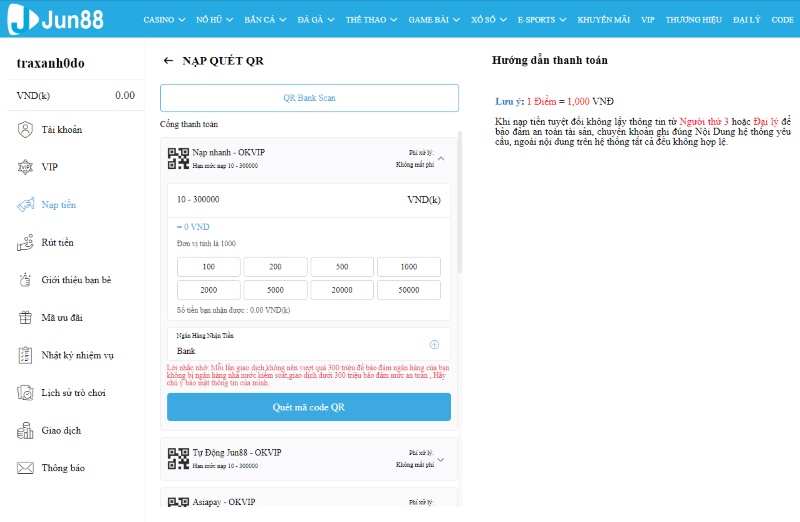Click the Quét mã code QR button
The image size is (800, 522).
(x=309, y=407)
